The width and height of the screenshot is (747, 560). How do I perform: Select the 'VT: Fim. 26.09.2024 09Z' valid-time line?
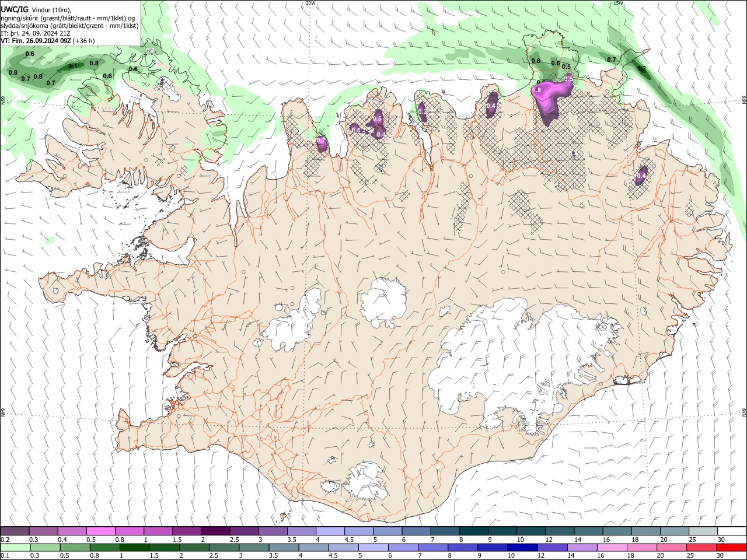point(36,41)
